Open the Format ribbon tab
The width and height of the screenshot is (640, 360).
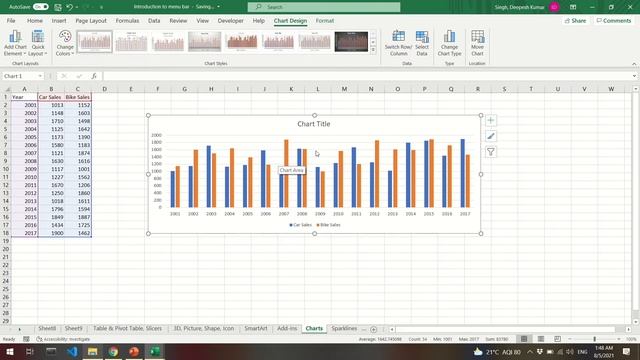pos(324,20)
